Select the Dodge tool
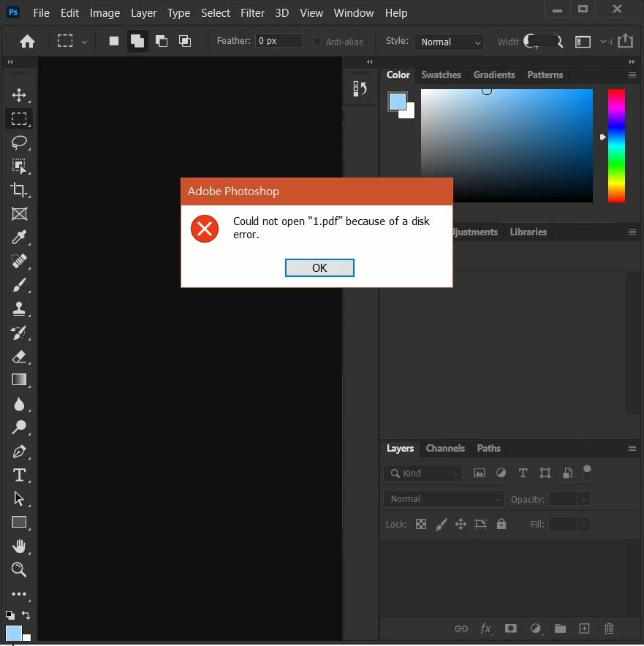Screen dimensions: 644x646 tap(19, 427)
